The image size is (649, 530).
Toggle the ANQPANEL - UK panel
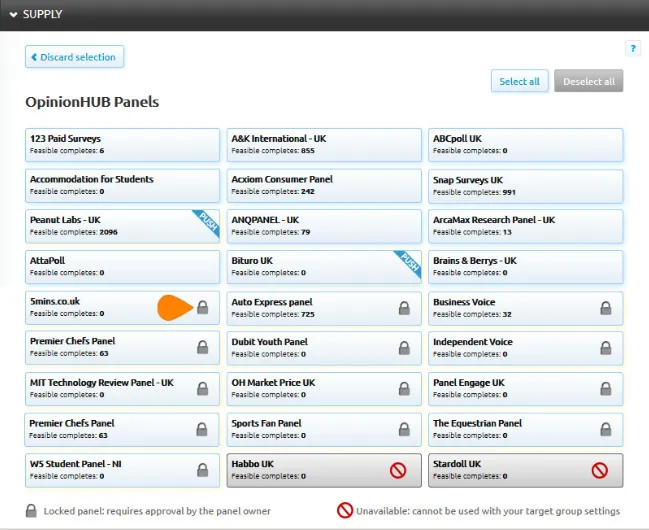(324, 226)
